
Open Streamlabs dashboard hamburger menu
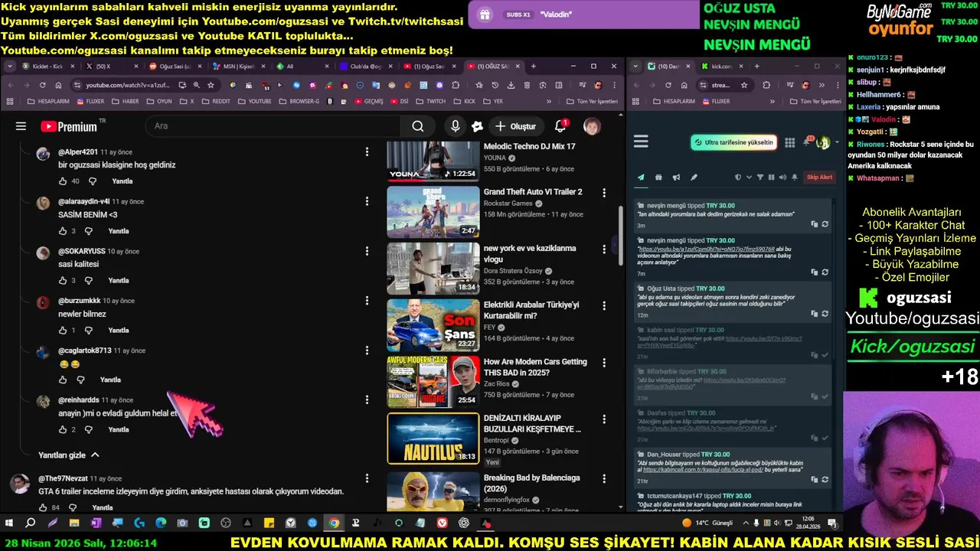click(641, 142)
